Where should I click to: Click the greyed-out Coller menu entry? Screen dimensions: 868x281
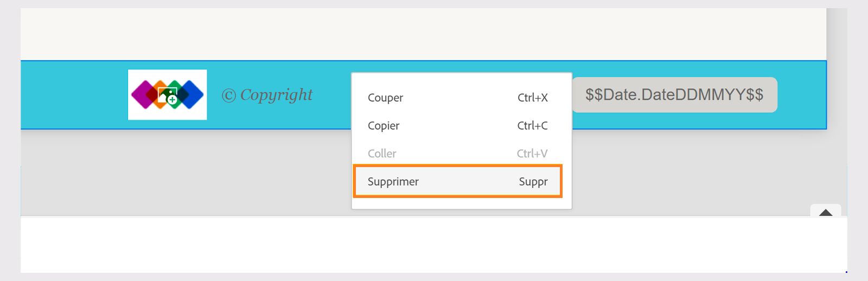(x=382, y=154)
